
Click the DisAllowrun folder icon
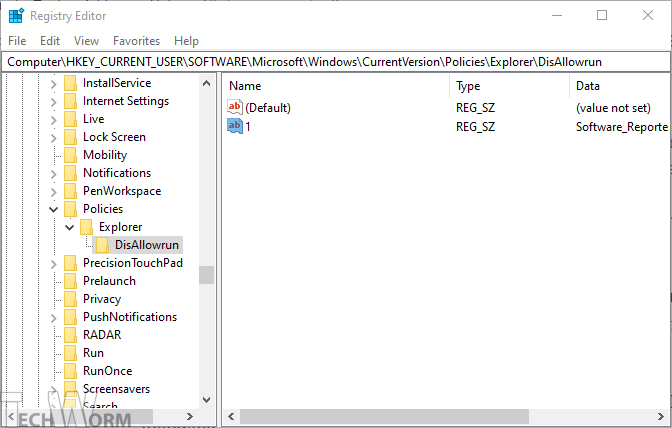(x=102, y=245)
